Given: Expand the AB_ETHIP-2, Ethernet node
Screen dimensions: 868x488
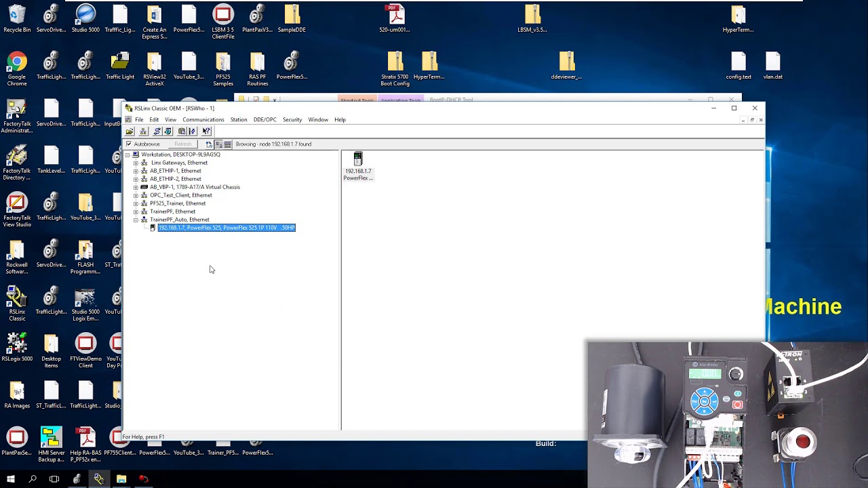Looking at the screenshot, I should (136, 179).
